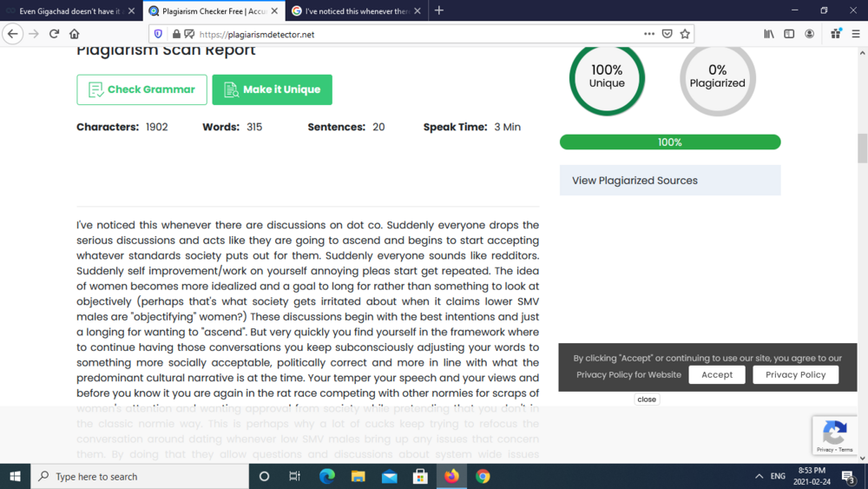Viewport: 868px width, 489px height.
Task: Click the Make it Unique button
Action: pyautogui.click(x=272, y=89)
